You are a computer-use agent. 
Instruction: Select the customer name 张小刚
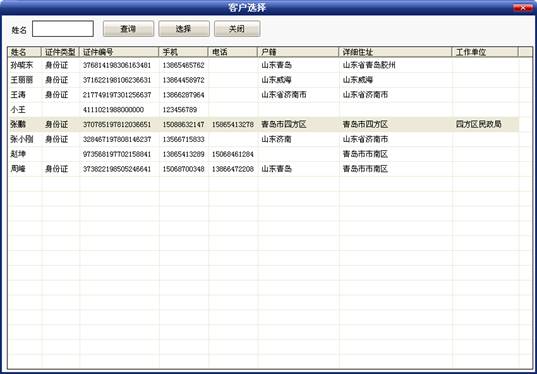tap(22, 139)
